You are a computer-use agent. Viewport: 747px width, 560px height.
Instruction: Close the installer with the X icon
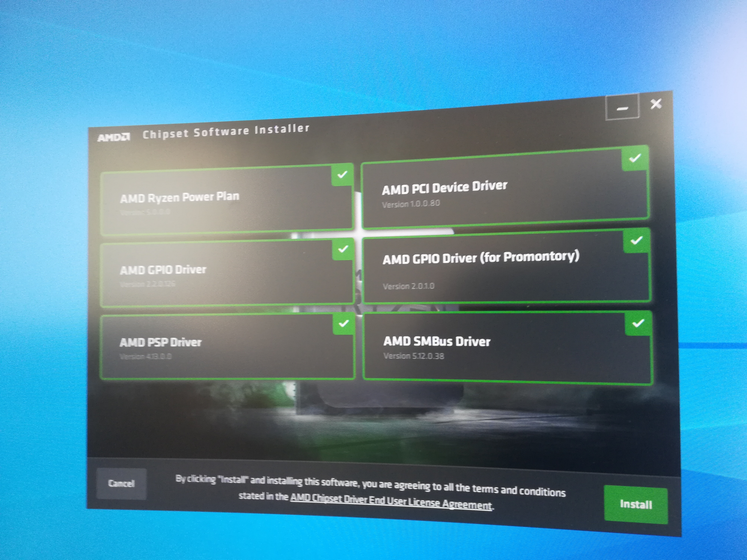coord(656,104)
